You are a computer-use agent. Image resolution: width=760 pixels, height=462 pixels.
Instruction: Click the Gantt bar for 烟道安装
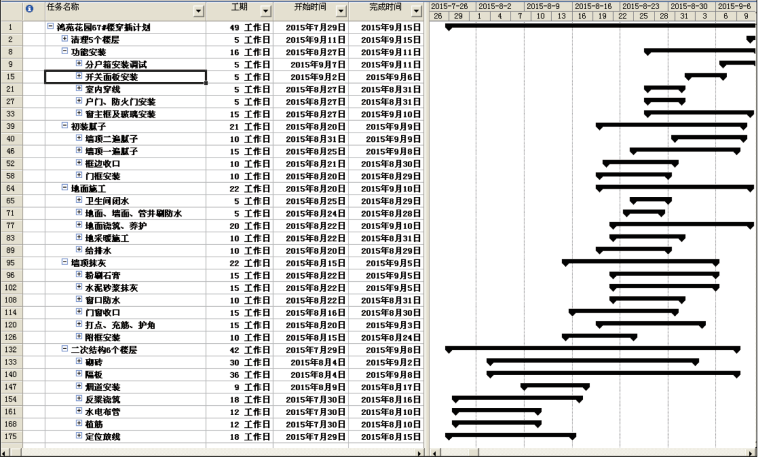pos(554,386)
